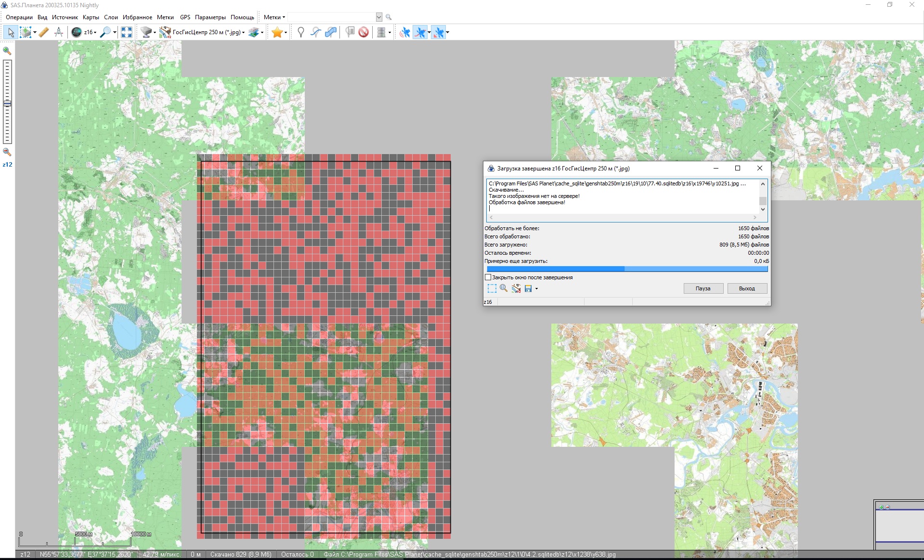Toggle full screen map mode icon
This screenshot has width=924, height=560.
127,32
